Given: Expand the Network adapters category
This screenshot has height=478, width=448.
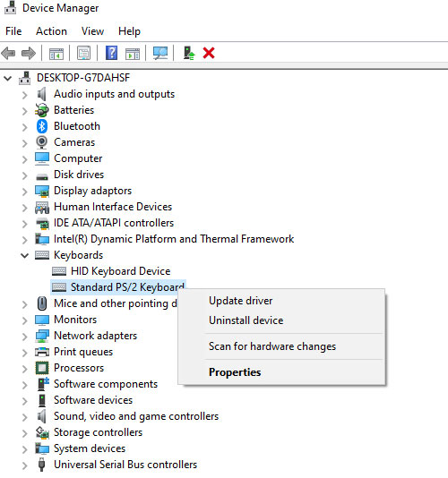Looking at the screenshot, I should click(25, 337).
